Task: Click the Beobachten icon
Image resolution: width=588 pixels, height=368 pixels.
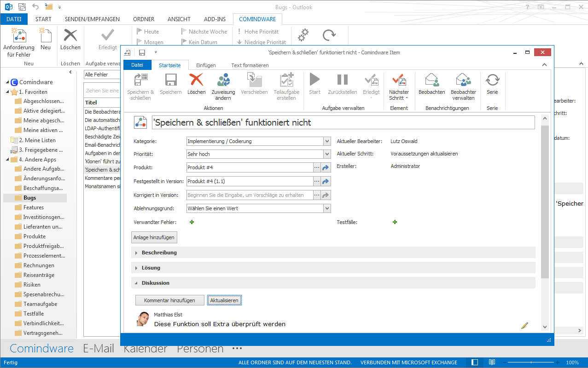Action: pos(431,80)
